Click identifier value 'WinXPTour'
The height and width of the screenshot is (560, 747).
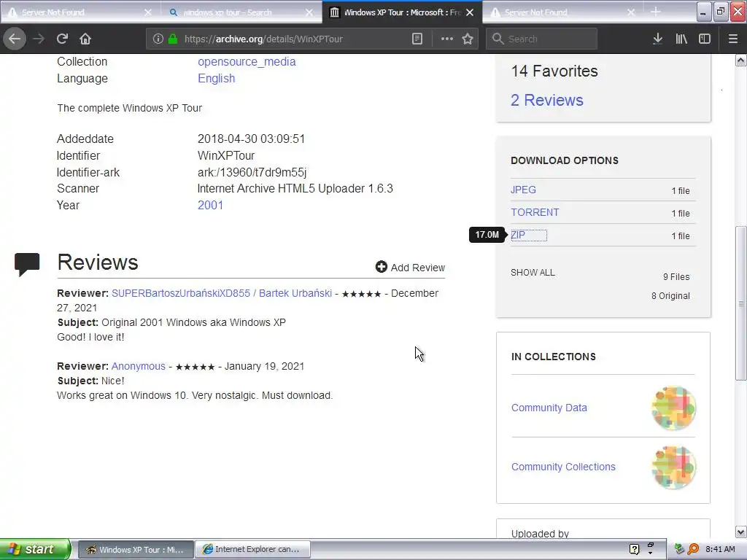[226, 155]
